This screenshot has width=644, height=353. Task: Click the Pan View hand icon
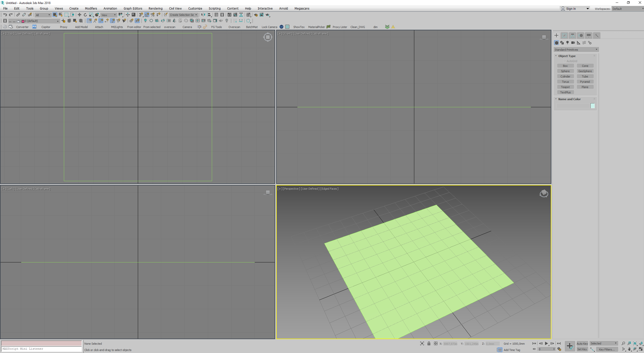629,349
